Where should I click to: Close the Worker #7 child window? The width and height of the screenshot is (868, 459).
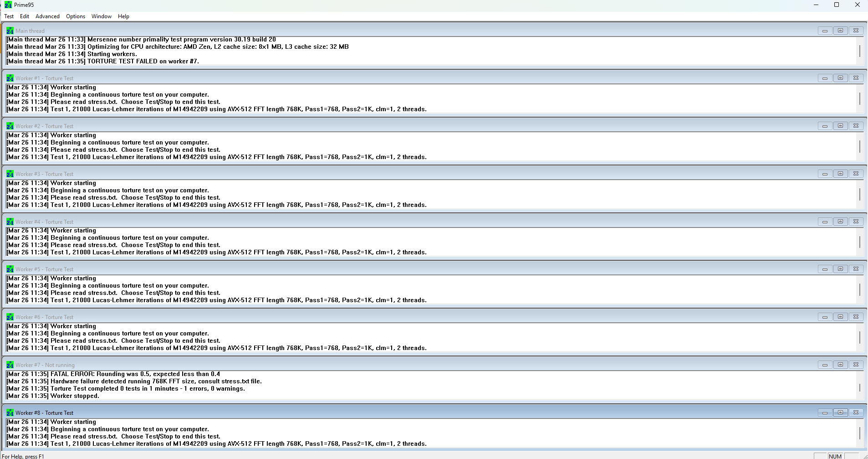point(856,365)
